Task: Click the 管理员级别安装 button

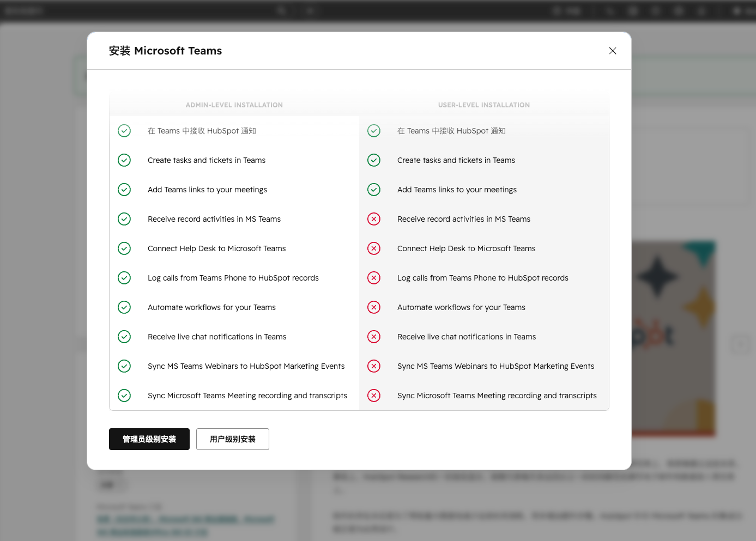Action: (x=149, y=439)
